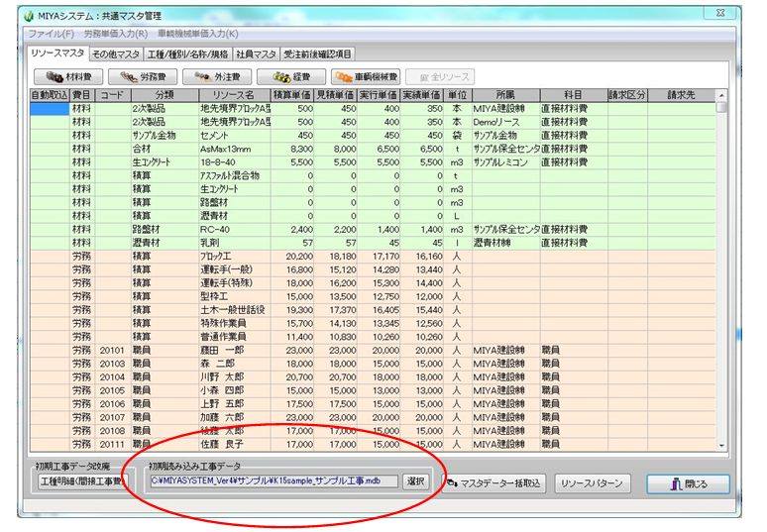Open the リソースパターン button

[592, 483]
